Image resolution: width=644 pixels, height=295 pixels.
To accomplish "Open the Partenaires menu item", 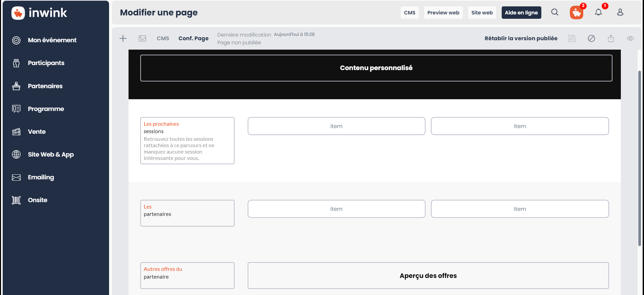I will [45, 86].
